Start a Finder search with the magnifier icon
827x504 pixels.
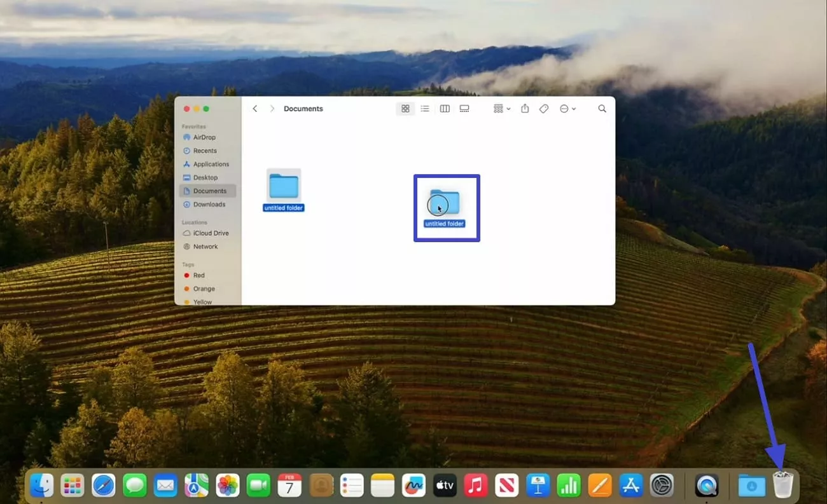click(x=602, y=108)
